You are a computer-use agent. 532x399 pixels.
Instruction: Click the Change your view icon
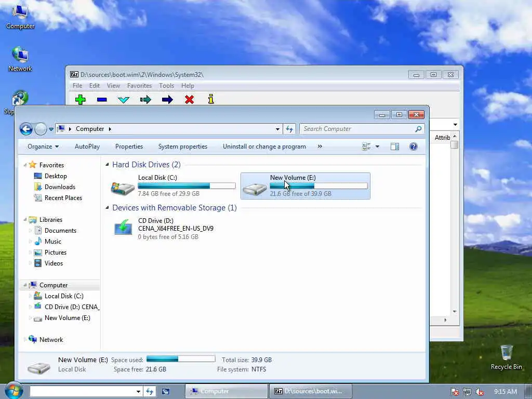click(366, 147)
